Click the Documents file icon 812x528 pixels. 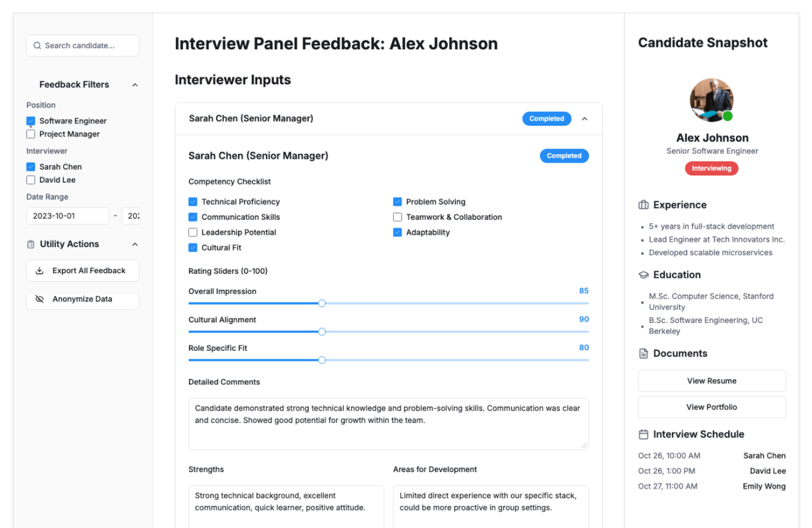[x=643, y=354]
